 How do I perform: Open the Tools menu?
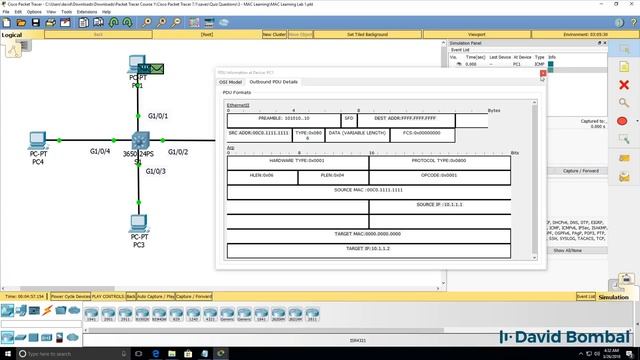(x=67, y=12)
